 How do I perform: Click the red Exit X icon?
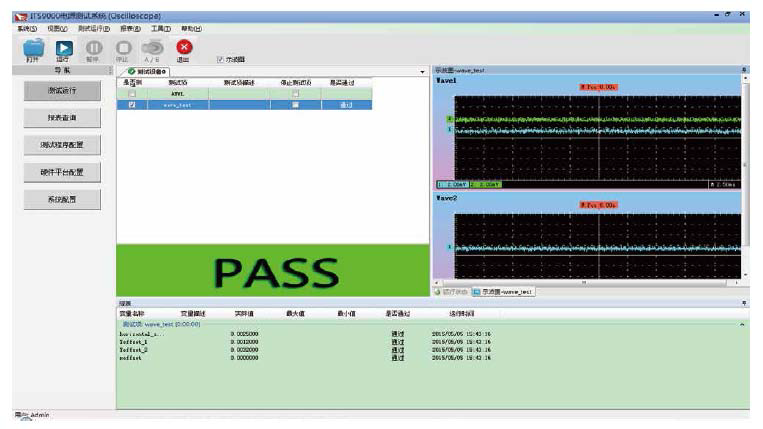coord(184,47)
